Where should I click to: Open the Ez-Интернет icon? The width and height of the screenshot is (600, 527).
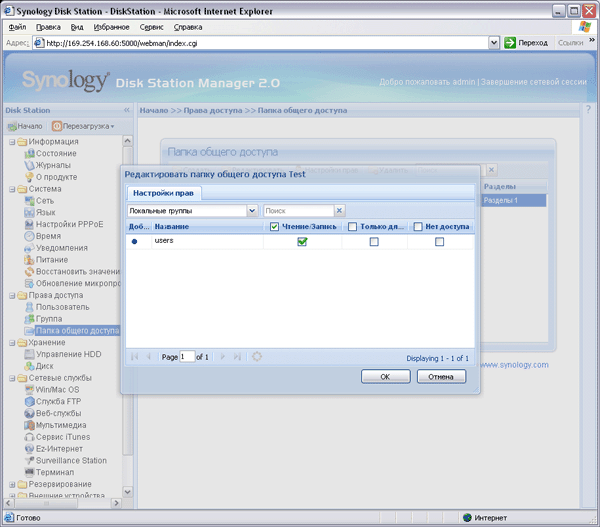[29, 449]
